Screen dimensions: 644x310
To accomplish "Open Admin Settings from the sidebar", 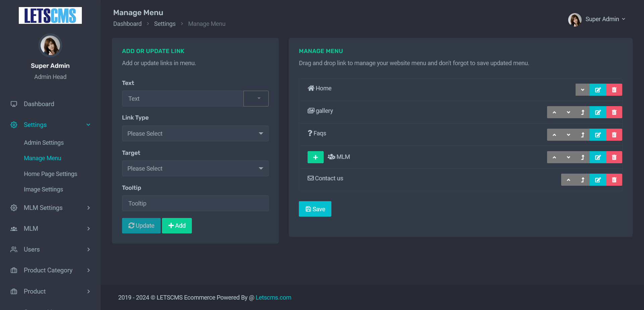I will click(x=44, y=142).
